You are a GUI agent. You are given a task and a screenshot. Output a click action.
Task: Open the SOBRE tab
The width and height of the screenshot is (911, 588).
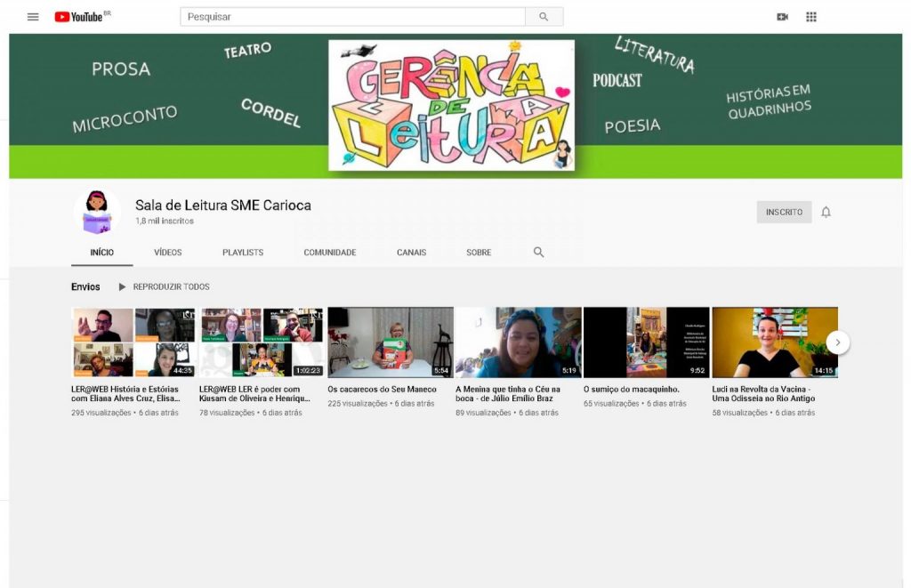pyautogui.click(x=479, y=252)
